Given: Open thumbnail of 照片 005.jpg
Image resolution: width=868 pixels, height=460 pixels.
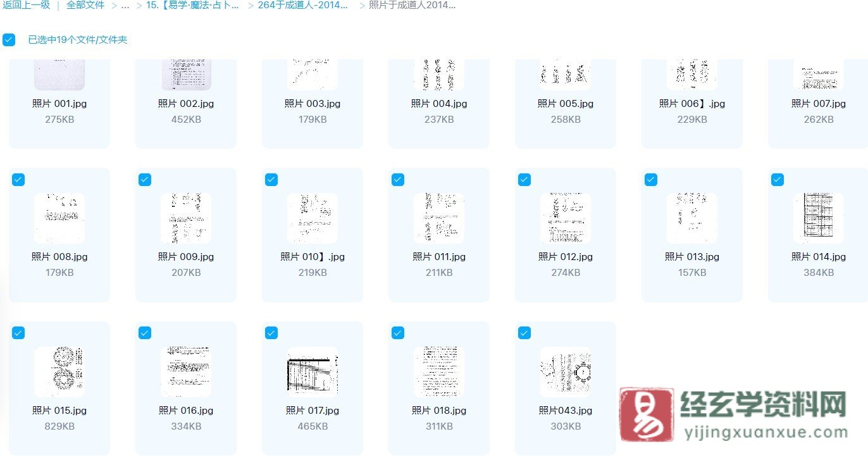Looking at the screenshot, I should (566, 74).
